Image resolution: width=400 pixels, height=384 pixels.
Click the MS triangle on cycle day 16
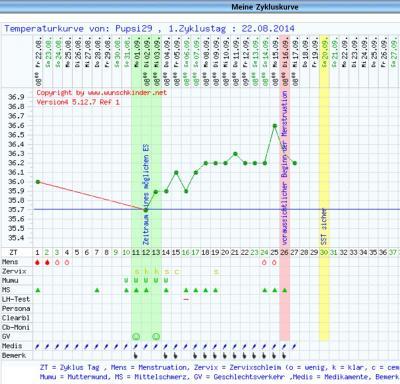(186, 290)
